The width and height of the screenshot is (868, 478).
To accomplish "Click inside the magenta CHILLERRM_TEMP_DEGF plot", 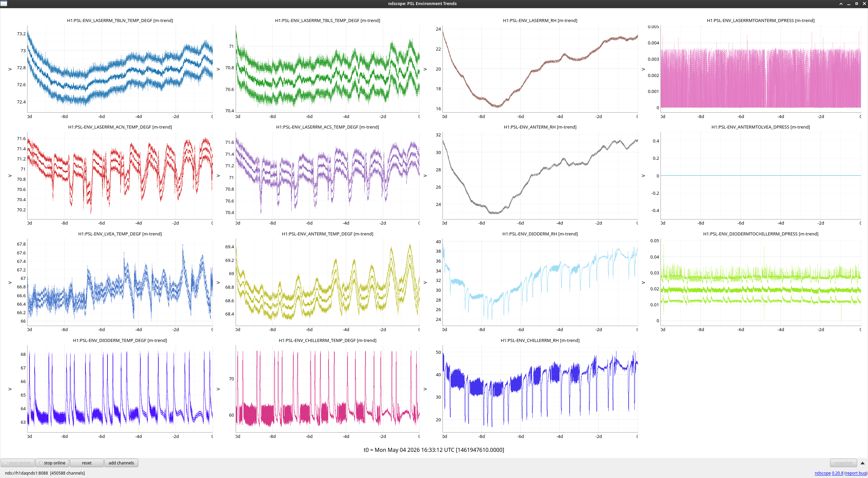I will point(328,389).
